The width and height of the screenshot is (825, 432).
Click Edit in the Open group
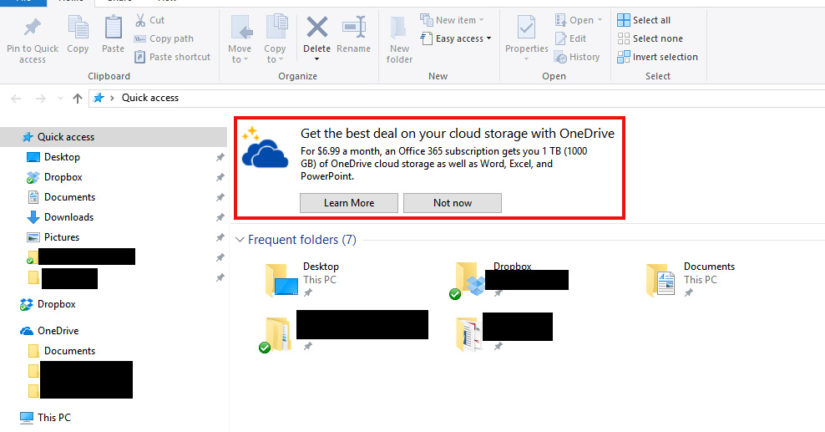(x=570, y=38)
